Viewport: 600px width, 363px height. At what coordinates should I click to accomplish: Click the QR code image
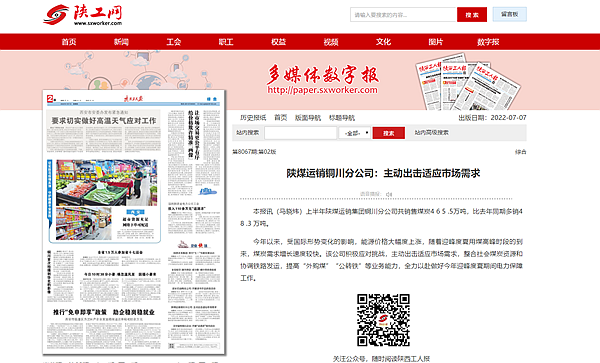383,320
